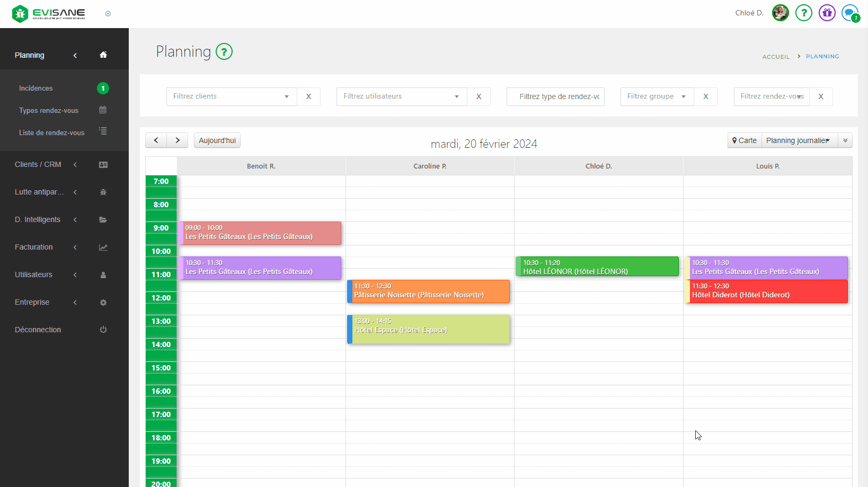
Task: Toggle the sidebar collapse circle icon
Action: (x=108, y=14)
